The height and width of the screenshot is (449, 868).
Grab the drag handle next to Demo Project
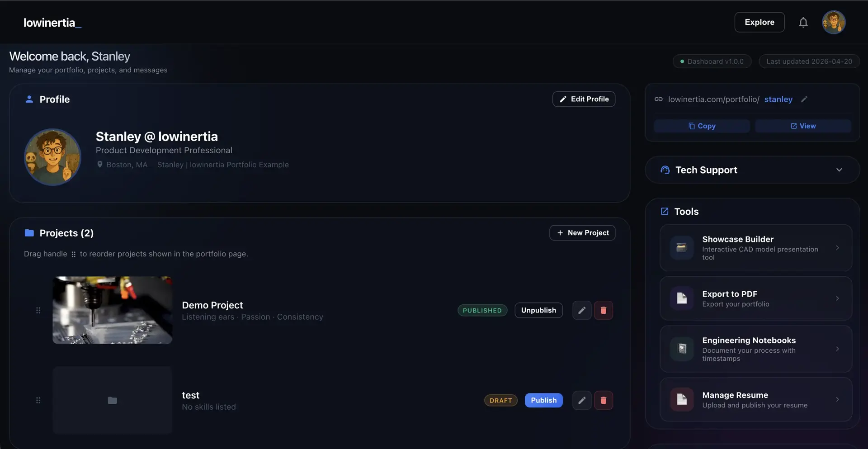point(38,310)
